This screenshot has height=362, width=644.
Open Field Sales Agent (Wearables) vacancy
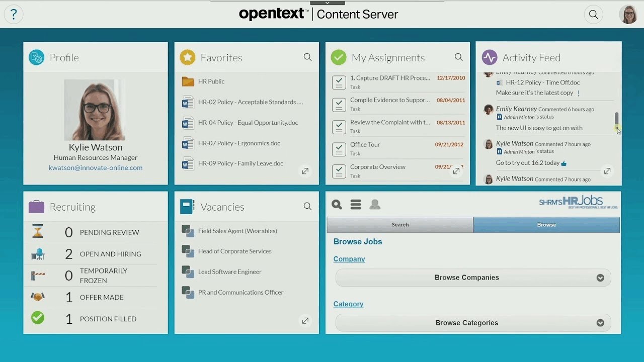[237, 231]
